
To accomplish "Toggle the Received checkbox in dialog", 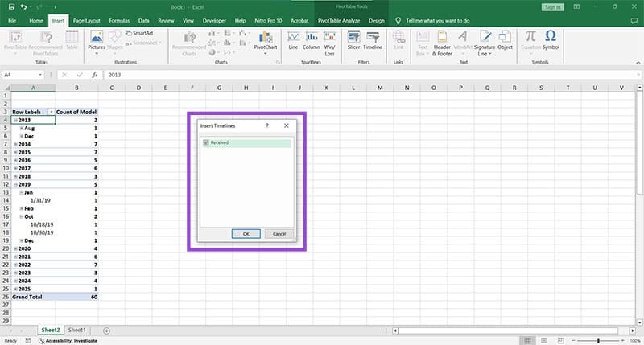I will 204,142.
